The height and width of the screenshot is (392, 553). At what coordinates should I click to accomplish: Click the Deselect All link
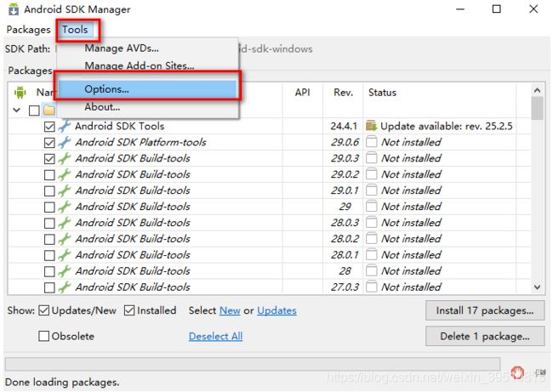coord(215,336)
